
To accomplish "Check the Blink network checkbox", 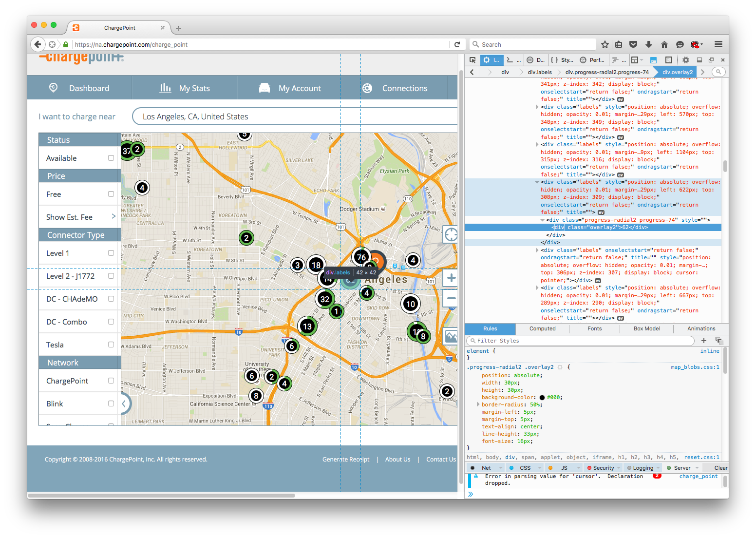I will (x=111, y=403).
